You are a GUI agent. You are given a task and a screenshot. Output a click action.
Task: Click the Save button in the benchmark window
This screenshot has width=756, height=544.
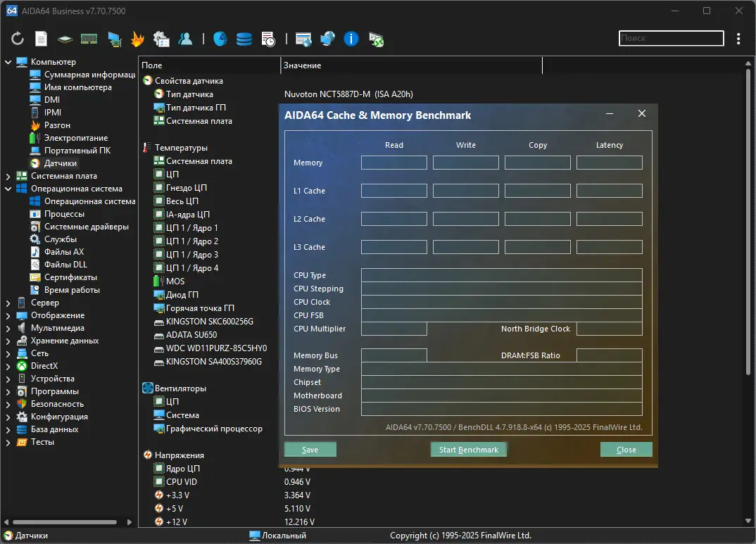pyautogui.click(x=310, y=449)
